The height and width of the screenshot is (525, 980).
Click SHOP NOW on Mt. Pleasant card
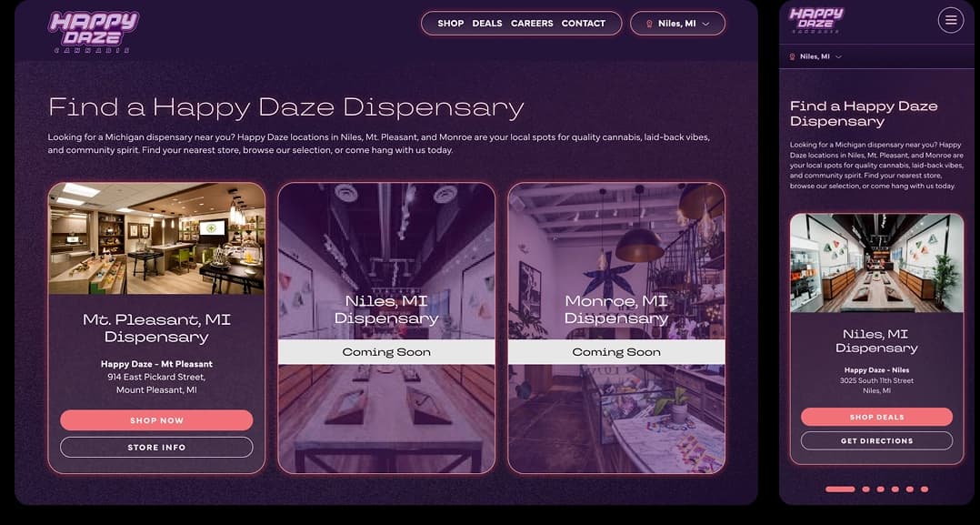coord(156,420)
